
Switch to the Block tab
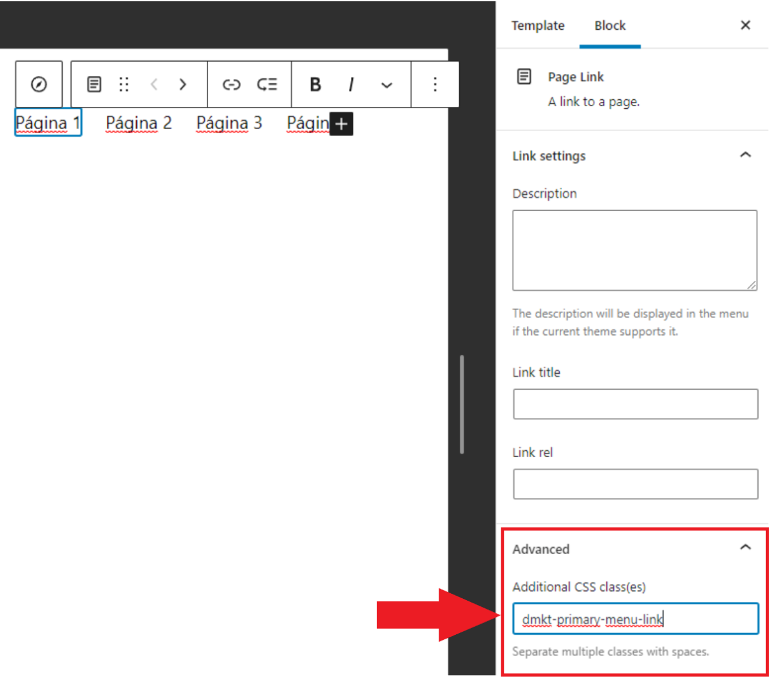coord(610,25)
